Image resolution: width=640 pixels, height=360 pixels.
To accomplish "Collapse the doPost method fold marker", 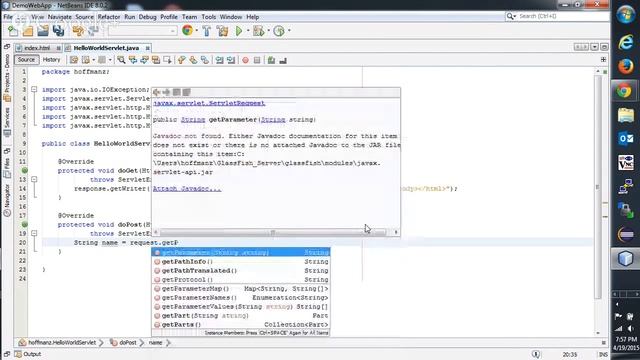I will (x=34, y=233).
